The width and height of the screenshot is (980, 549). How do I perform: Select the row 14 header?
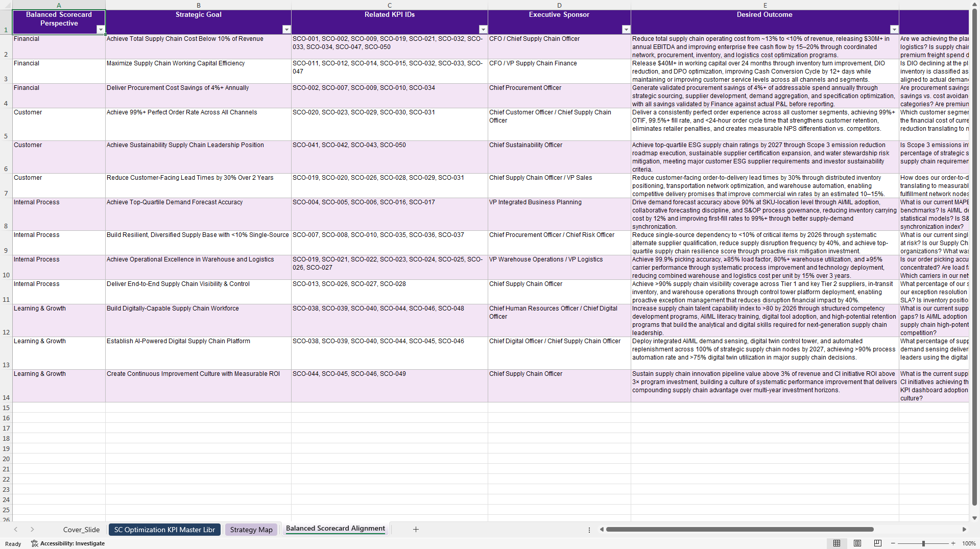pos(6,386)
